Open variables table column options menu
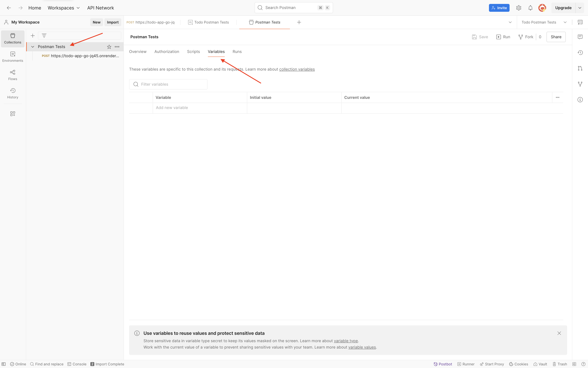The width and height of the screenshot is (588, 368). 558,97
